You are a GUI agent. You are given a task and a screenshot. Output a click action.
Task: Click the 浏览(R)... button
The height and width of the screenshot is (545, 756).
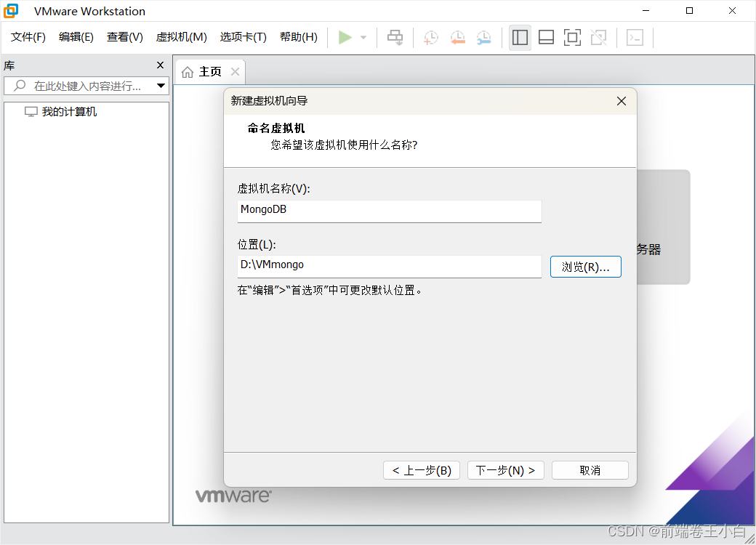pos(585,267)
